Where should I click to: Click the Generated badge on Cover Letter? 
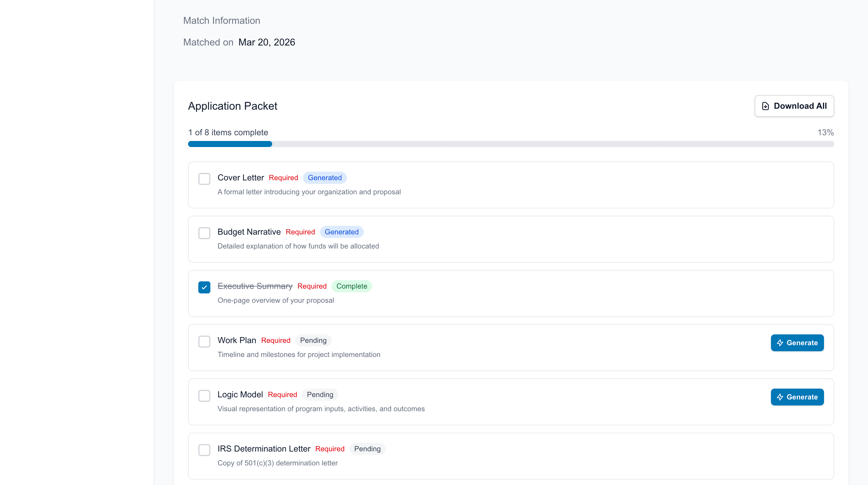(x=325, y=177)
